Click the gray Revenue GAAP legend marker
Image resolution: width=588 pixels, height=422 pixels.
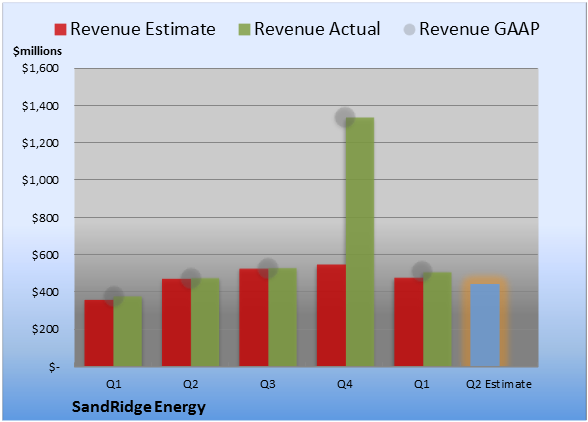pyautogui.click(x=409, y=29)
